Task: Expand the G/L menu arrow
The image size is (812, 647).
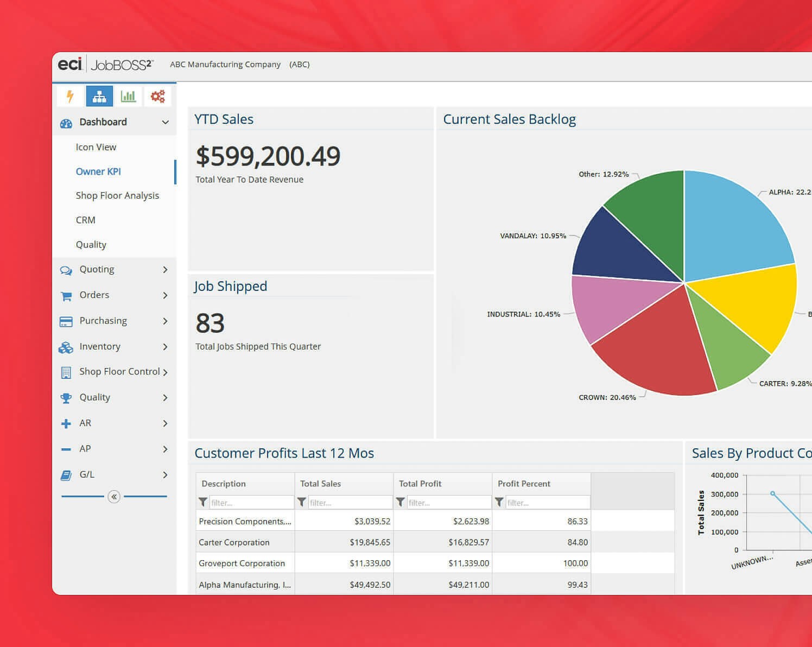Action: [166, 475]
